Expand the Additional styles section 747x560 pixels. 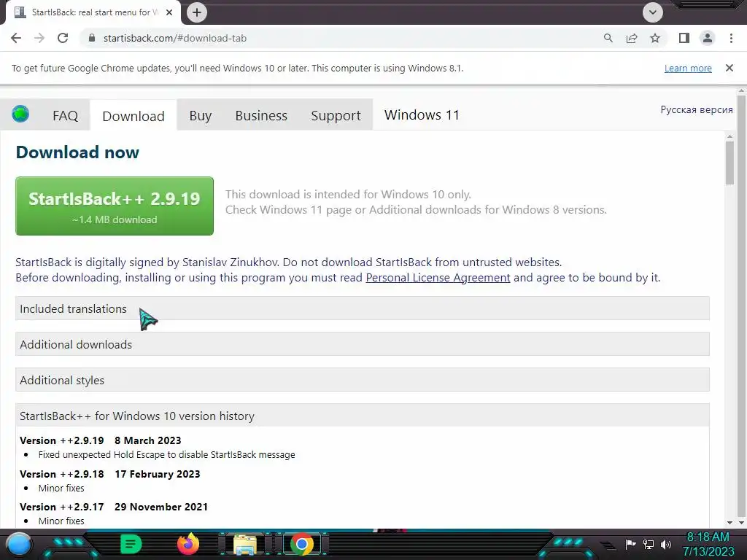(x=362, y=380)
